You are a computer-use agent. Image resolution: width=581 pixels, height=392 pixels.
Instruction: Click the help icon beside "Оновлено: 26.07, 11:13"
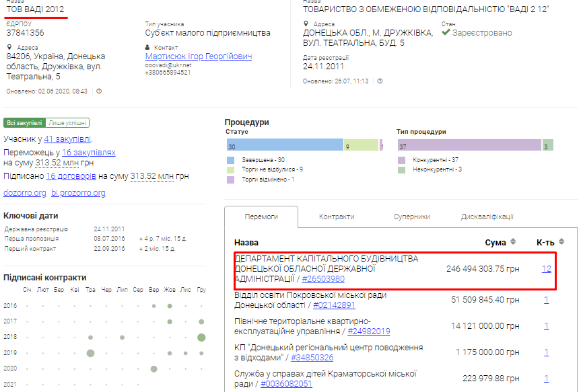tap(380, 81)
